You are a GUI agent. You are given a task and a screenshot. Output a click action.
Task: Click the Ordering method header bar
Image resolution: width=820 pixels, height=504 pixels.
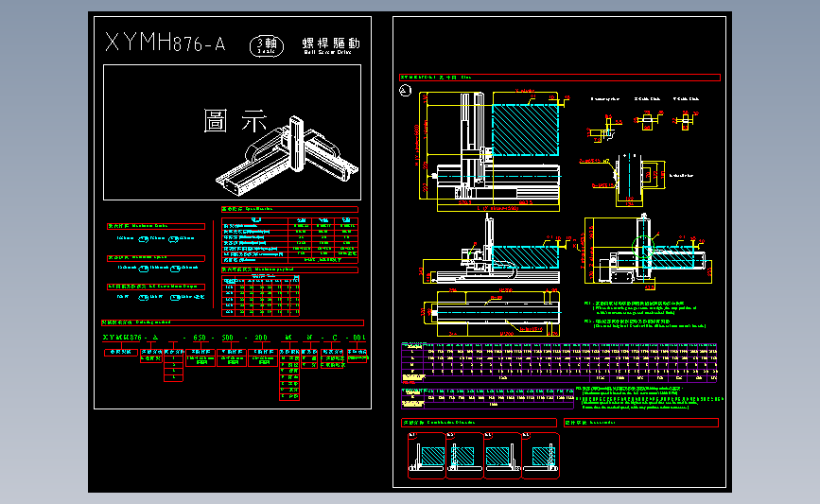coord(233,322)
